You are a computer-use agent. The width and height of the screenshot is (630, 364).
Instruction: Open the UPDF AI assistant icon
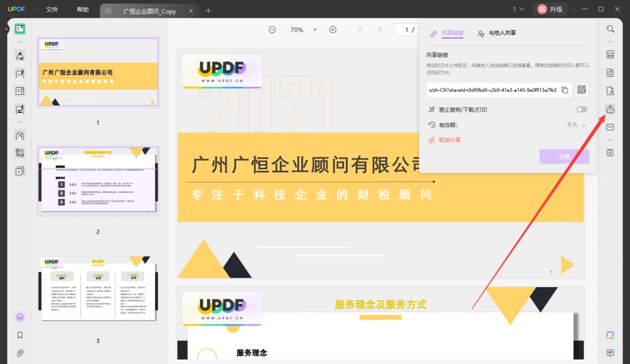click(610, 335)
